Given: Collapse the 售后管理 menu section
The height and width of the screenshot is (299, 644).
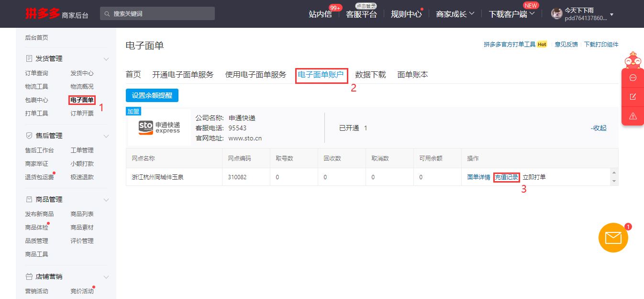Looking at the screenshot, I should [106, 136].
